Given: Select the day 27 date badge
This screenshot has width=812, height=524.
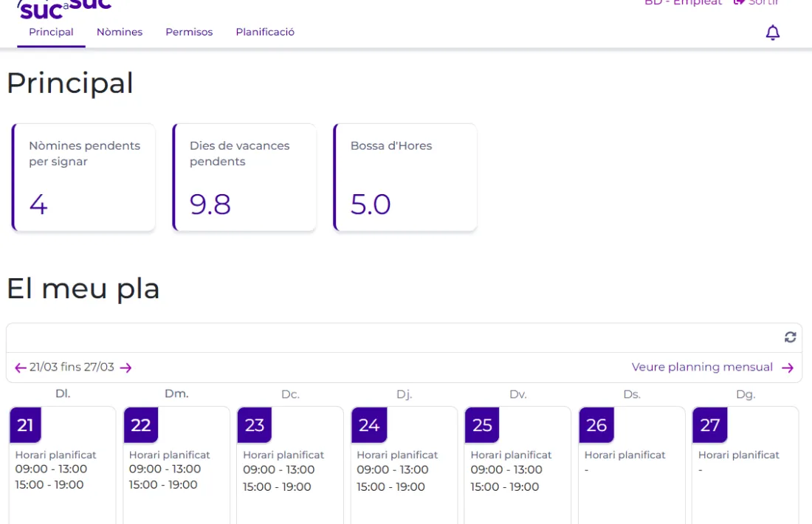Looking at the screenshot, I should pyautogui.click(x=710, y=425).
